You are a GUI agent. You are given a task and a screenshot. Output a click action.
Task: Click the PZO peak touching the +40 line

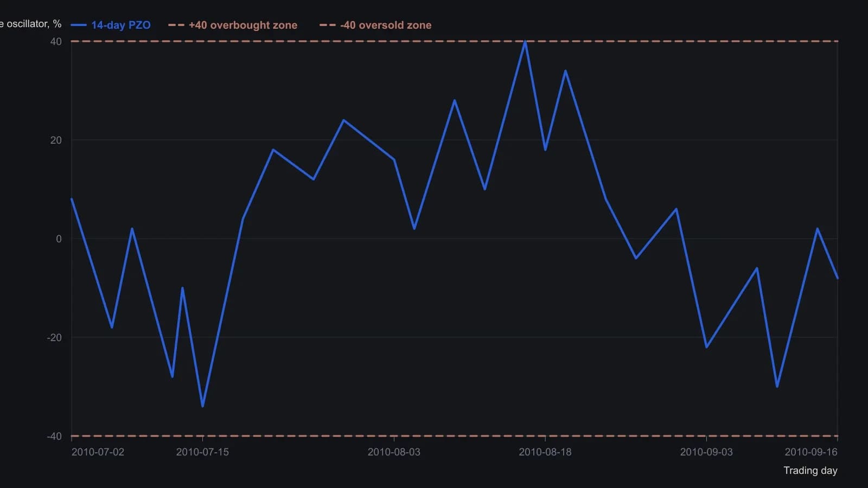pos(525,42)
